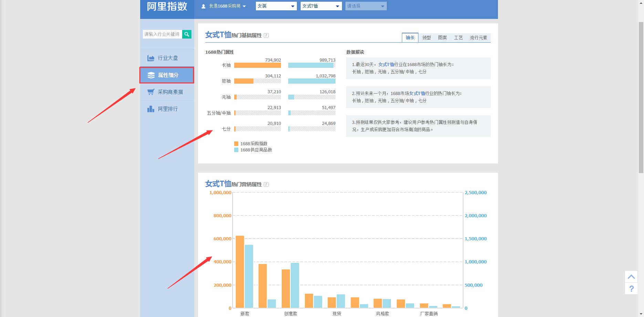Click the orange 1688采购指数 legend swatch
The width and height of the screenshot is (644, 317).
tap(236, 144)
